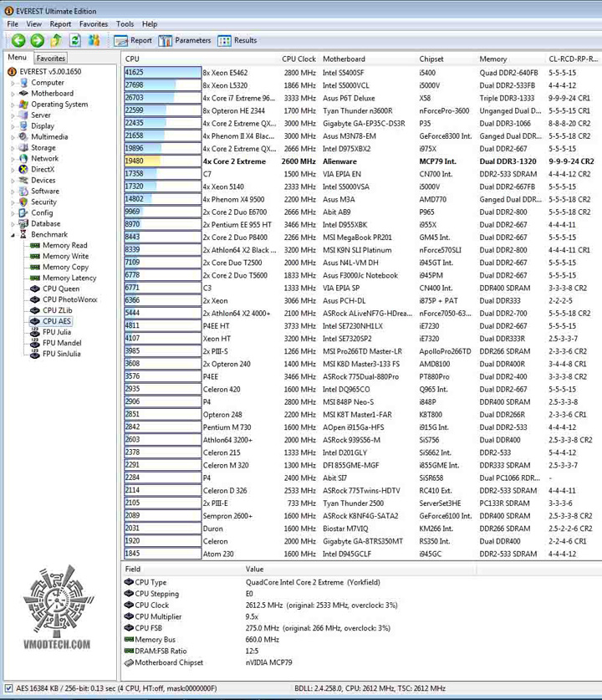The image size is (602, 700).
Task: Switch to the Favorites tab in sidebar
Action: tap(51, 58)
